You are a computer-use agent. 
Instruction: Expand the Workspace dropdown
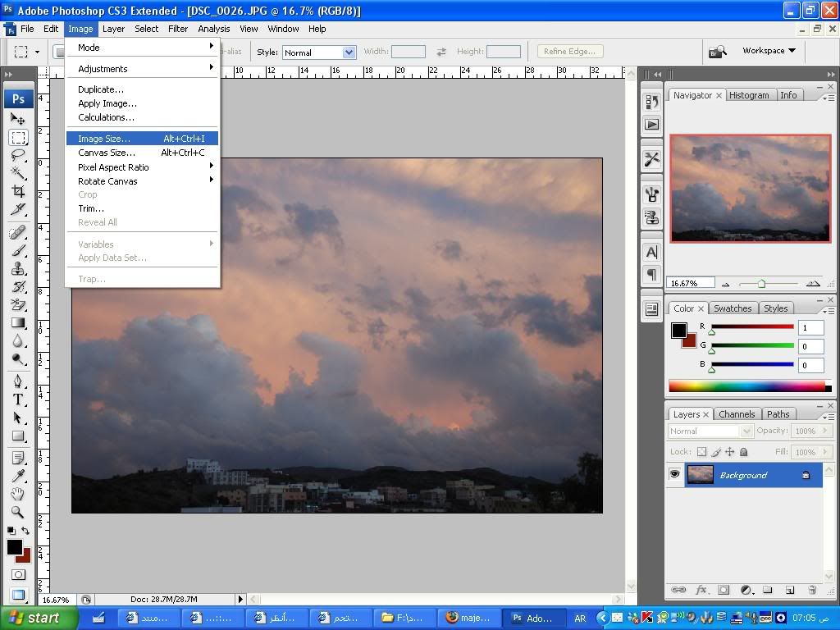(x=769, y=51)
